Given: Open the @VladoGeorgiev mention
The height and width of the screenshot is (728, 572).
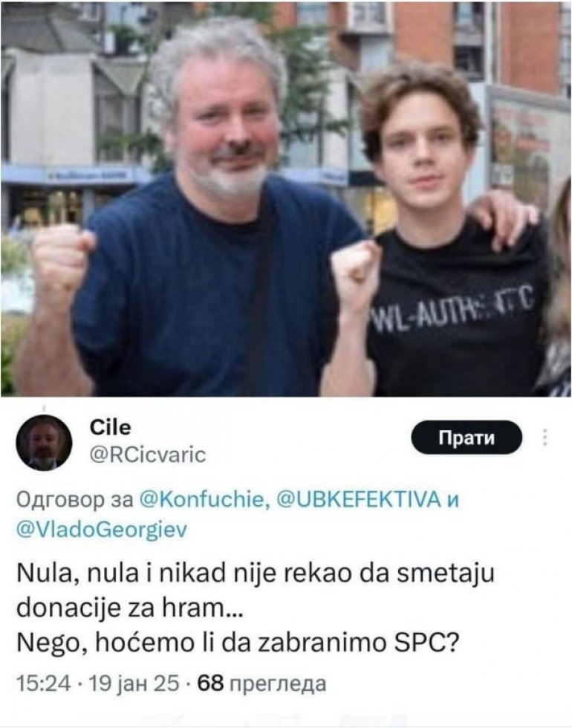Looking at the screenshot, I should point(102,529).
